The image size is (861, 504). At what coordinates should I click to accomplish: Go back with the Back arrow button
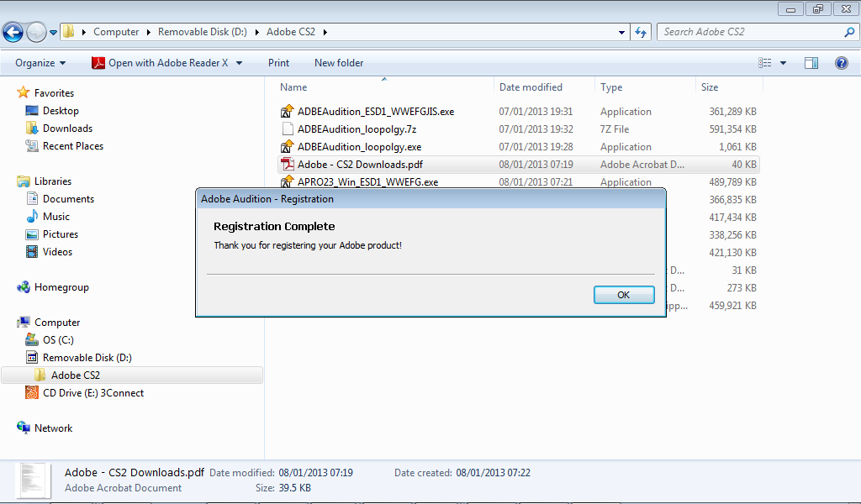coord(13,33)
